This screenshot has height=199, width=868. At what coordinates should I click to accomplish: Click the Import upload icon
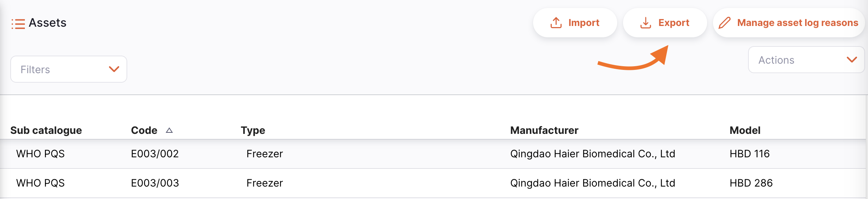(x=556, y=23)
